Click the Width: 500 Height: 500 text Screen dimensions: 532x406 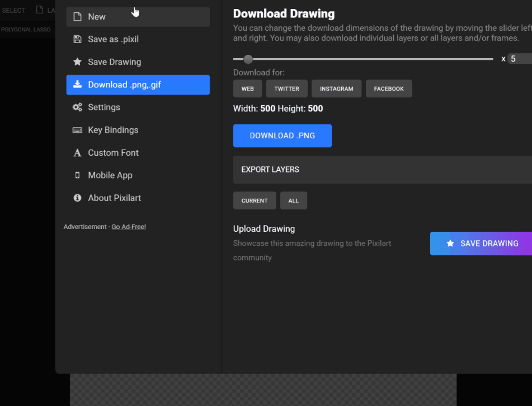pos(278,109)
